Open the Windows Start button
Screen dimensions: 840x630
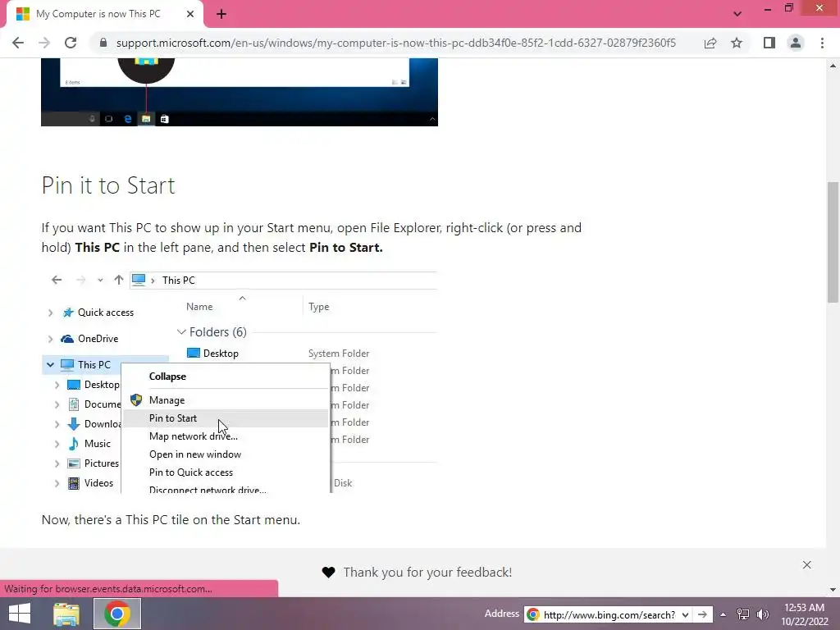(20, 614)
